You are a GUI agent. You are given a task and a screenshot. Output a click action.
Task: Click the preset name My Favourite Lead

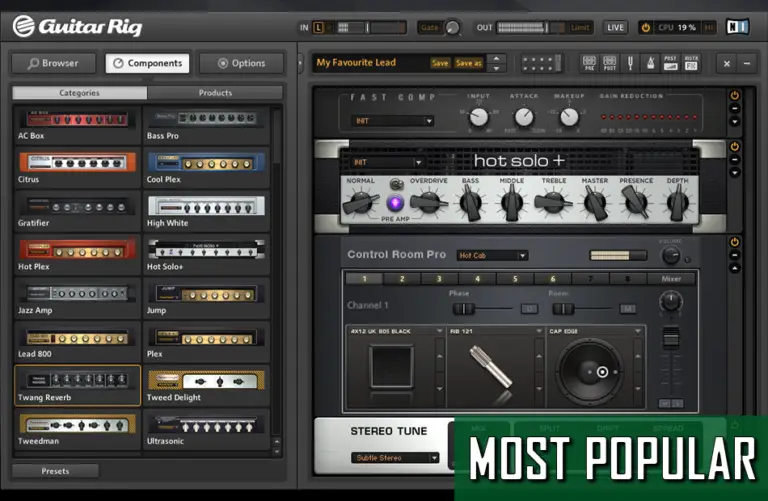tap(356, 63)
